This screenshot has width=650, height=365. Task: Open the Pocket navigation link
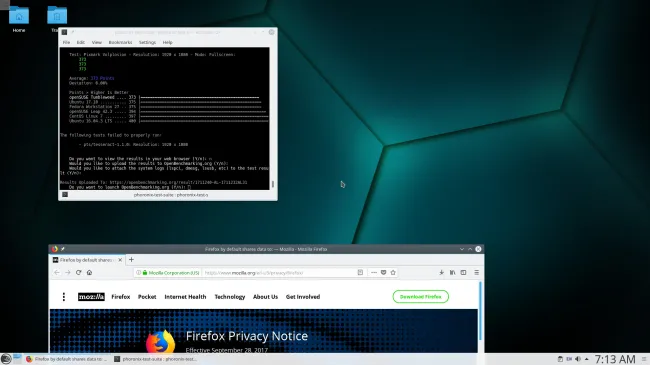[147, 297]
